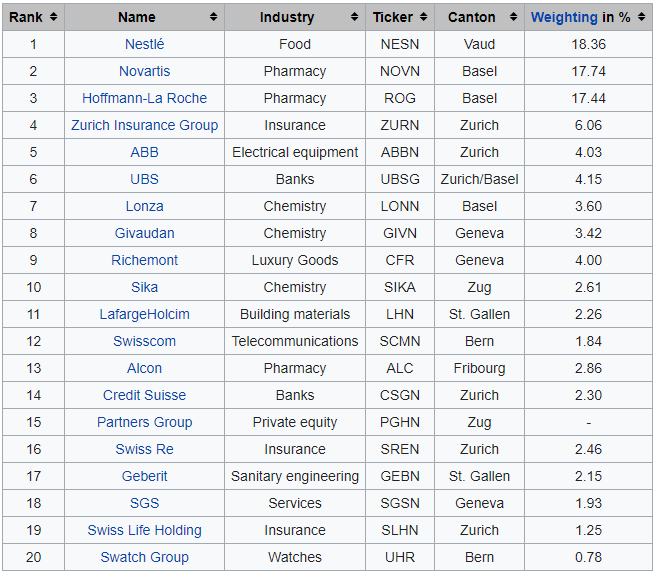Screen dimensions: 654x572
Task: Click the Private equity industry cell
Action: click(x=295, y=422)
